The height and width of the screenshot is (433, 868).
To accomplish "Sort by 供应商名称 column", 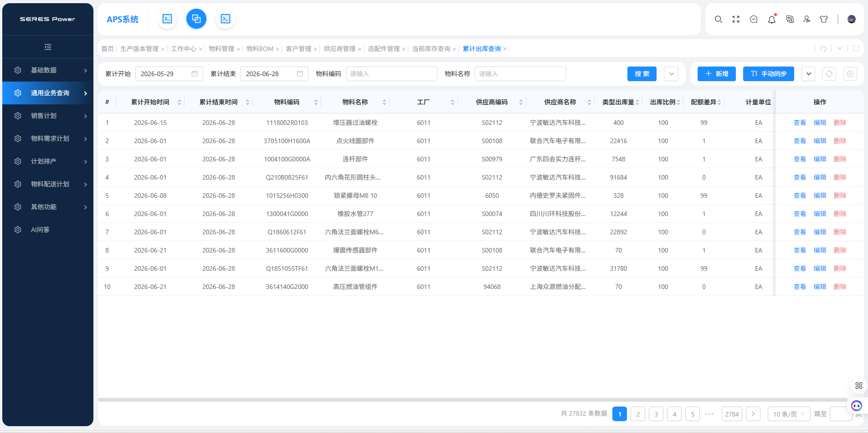I will (589, 102).
